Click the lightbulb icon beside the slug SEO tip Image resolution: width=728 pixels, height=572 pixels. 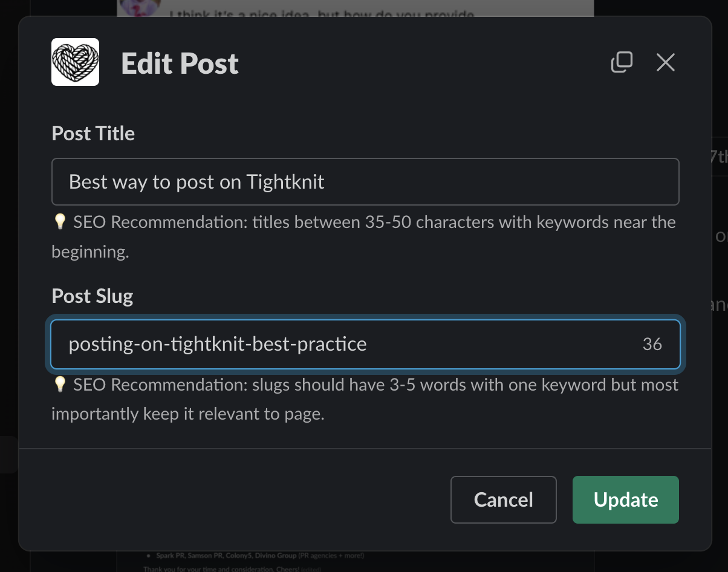[x=60, y=384]
